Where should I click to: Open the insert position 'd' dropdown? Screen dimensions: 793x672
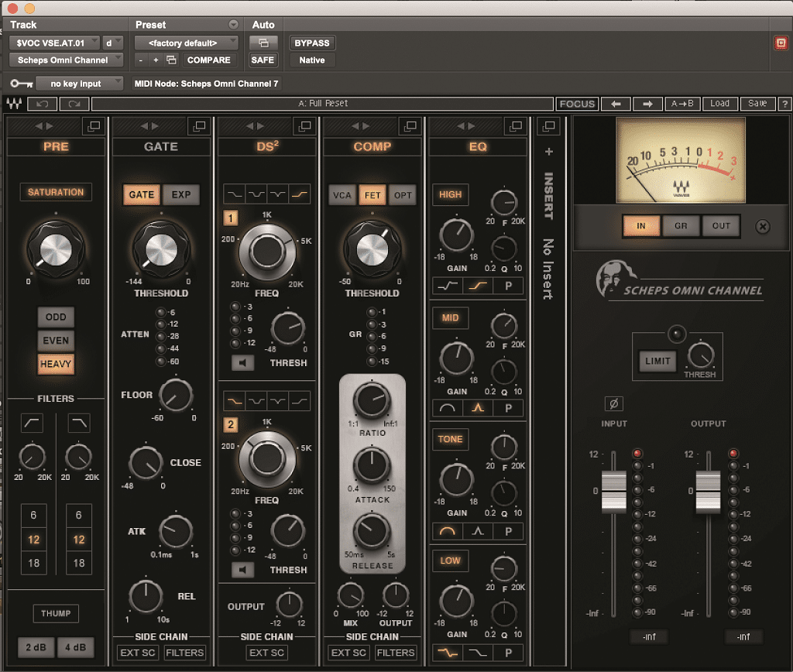pyautogui.click(x=113, y=43)
